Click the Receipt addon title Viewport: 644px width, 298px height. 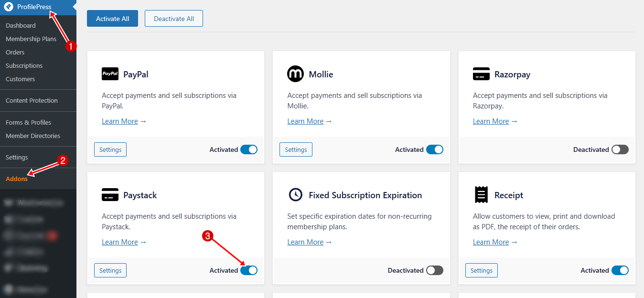click(x=509, y=195)
